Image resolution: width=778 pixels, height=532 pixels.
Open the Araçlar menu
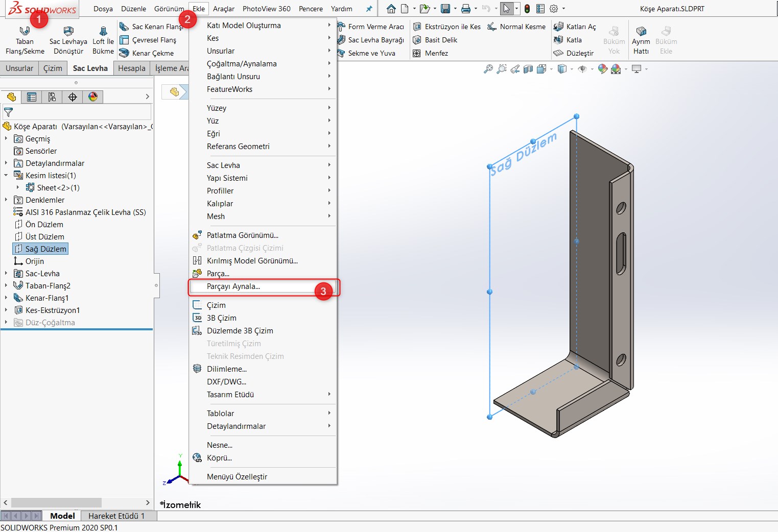click(224, 9)
